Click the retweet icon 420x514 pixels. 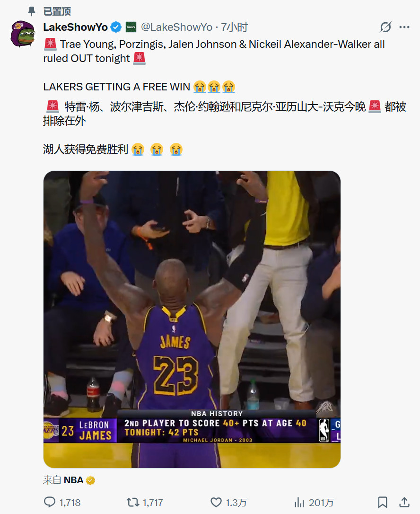[x=133, y=502]
